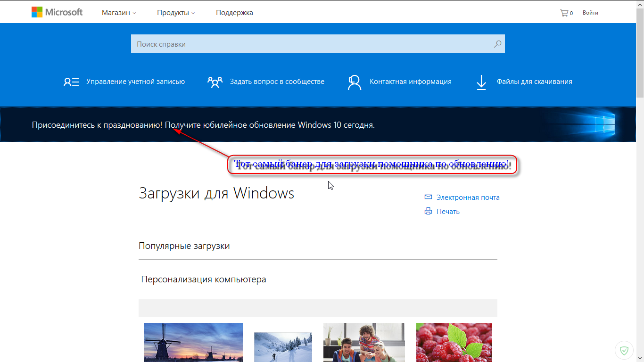This screenshot has height=362, width=644.
Task: Click the Microsoft logo
Action: tap(57, 12)
